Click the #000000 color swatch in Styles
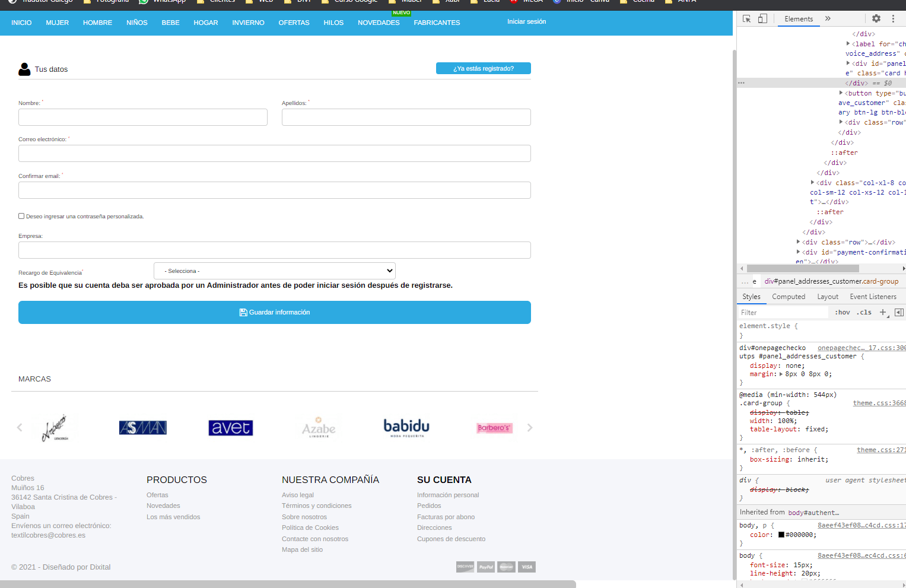The width and height of the screenshot is (906, 588). (x=781, y=535)
